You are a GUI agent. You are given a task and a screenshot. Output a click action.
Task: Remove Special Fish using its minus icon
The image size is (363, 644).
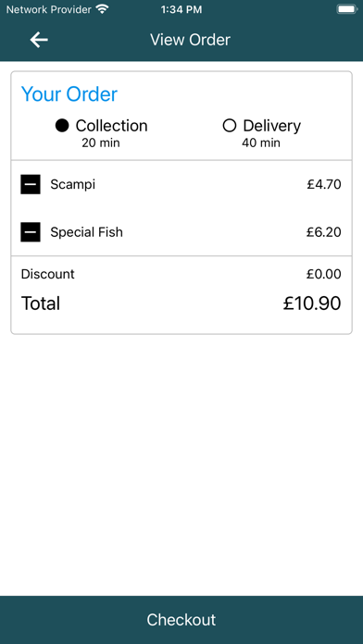(x=31, y=232)
